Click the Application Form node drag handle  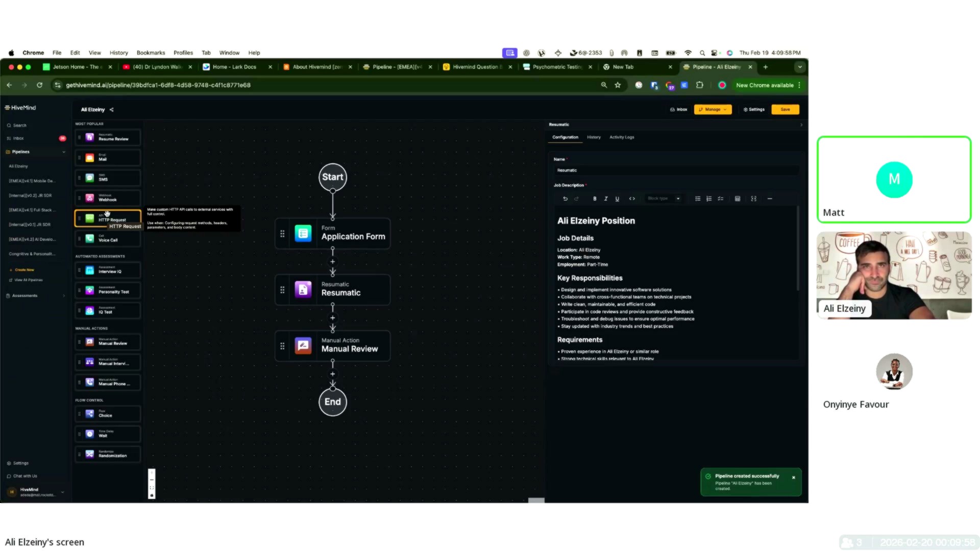click(x=282, y=234)
